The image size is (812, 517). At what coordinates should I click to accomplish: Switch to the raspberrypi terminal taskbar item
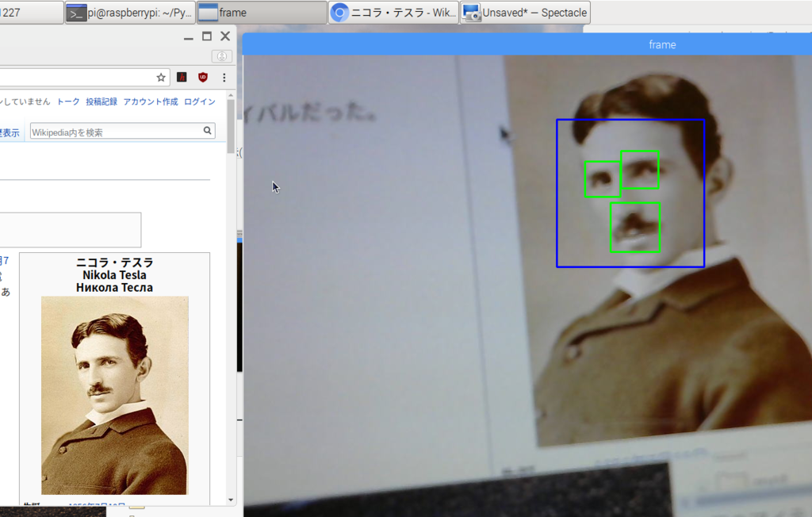[130, 13]
